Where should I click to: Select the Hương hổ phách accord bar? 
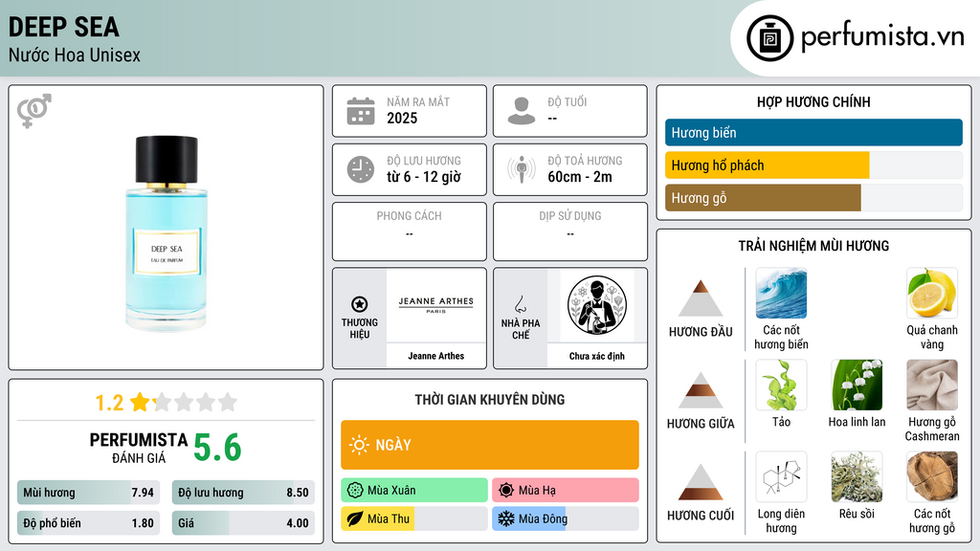pyautogui.click(x=813, y=165)
